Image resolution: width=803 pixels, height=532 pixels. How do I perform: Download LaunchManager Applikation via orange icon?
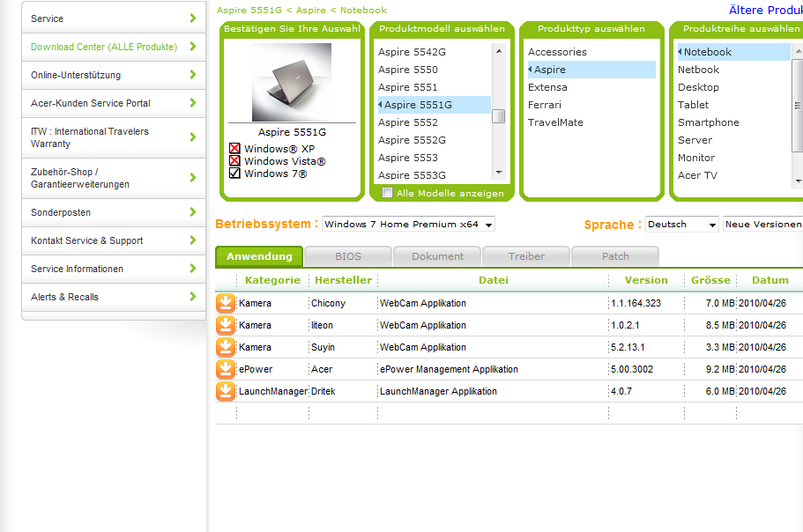(x=226, y=391)
